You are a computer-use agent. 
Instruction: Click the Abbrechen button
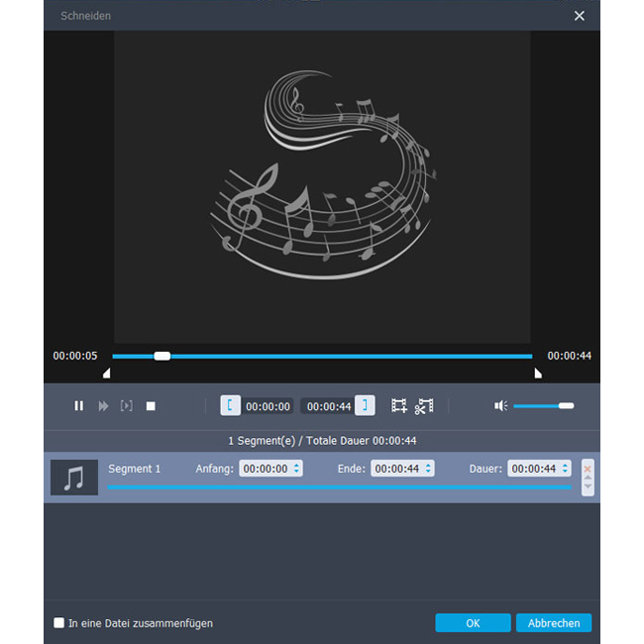click(554, 623)
